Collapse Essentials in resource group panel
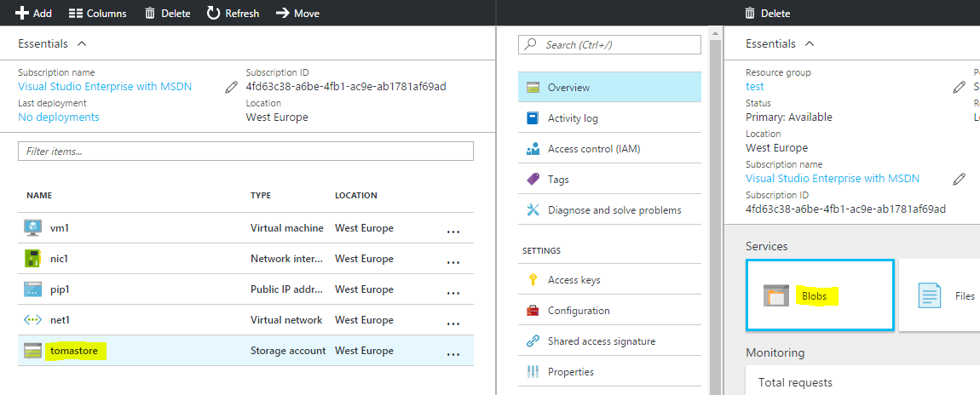Image resolution: width=980 pixels, height=395 pixels. tap(53, 43)
